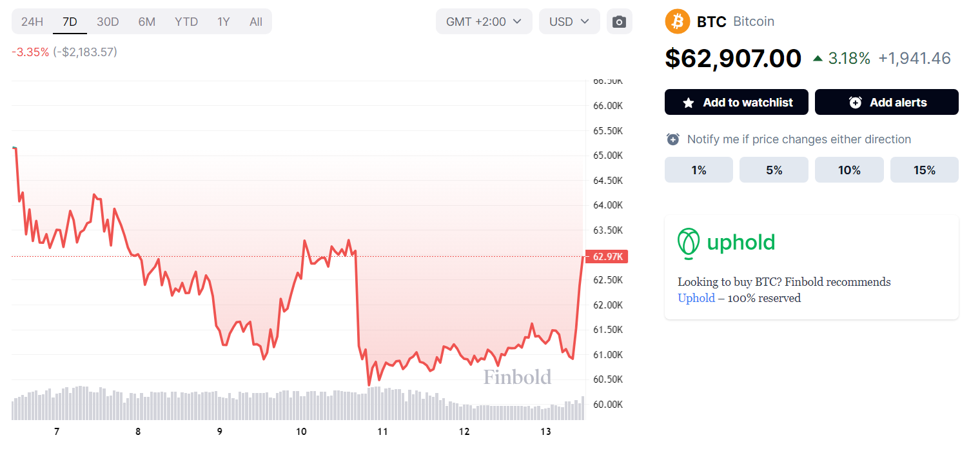
Task: Switch chart to 24H range
Action: [x=32, y=22]
